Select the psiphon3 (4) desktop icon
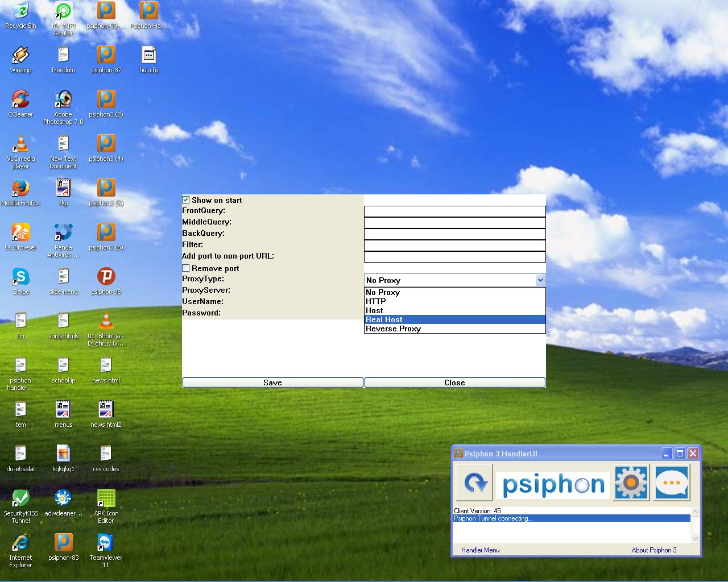 coord(106,148)
